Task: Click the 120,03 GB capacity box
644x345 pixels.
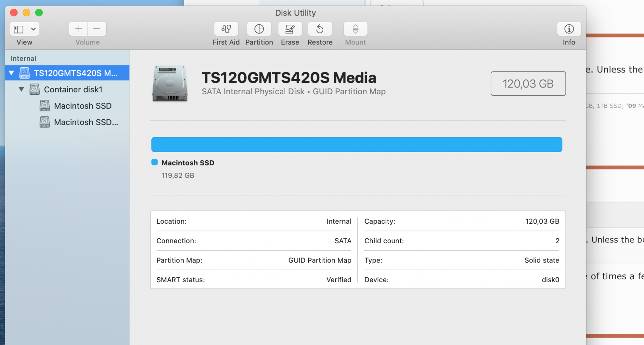Action: pyautogui.click(x=528, y=84)
